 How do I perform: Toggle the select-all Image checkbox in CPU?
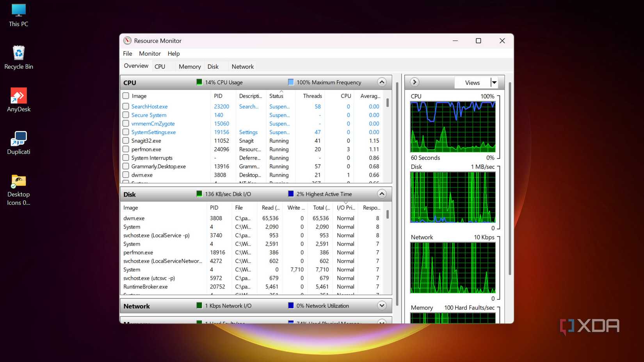coord(126,96)
